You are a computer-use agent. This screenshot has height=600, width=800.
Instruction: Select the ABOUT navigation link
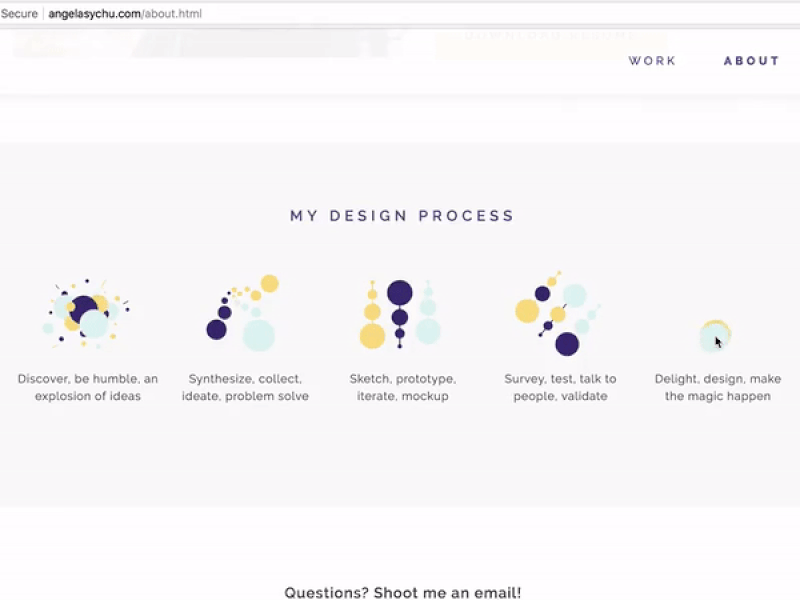click(751, 61)
